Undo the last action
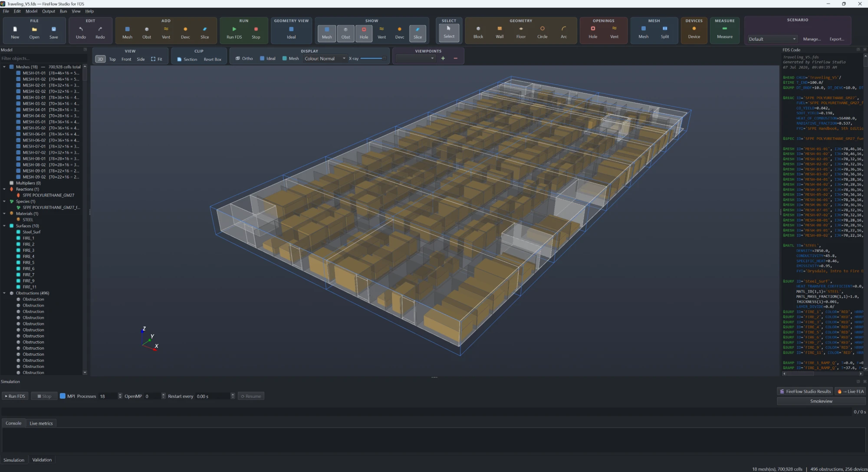Viewport: 868px width, 472px height. coord(81,32)
